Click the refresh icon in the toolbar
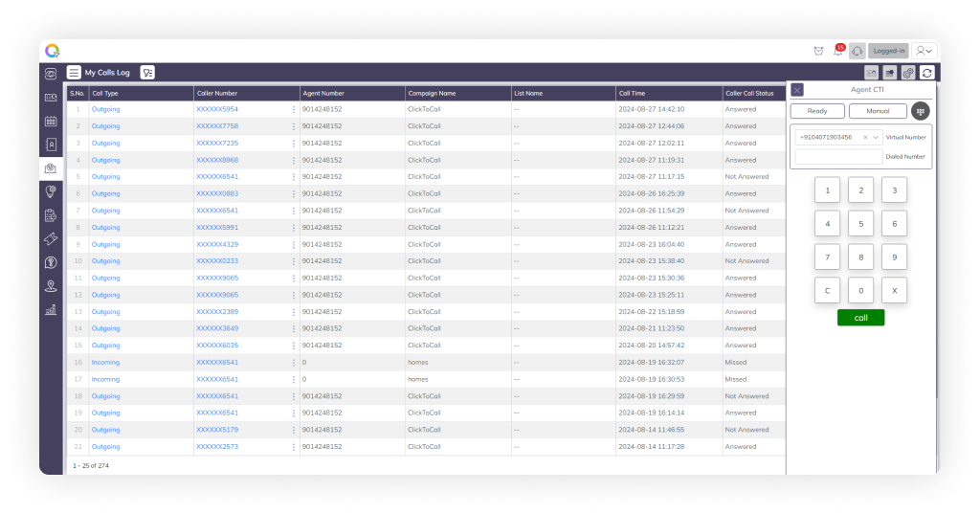 point(926,73)
